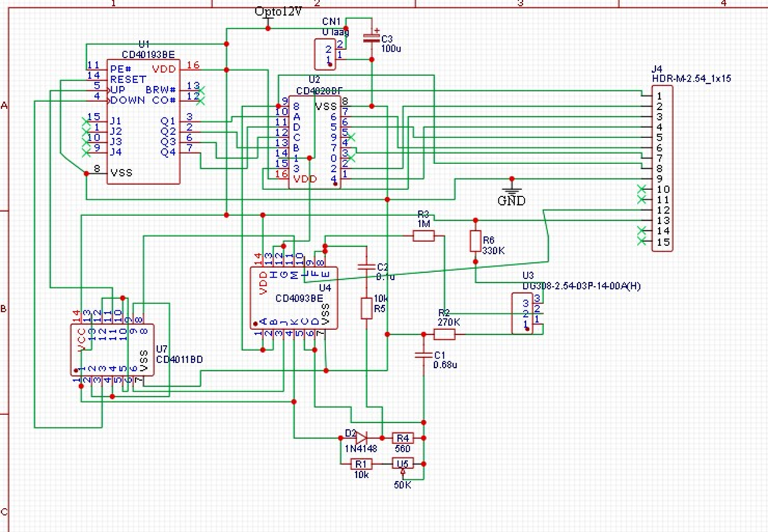This screenshot has height=532, width=768.
Task: Select resistor R6 symbol
Action: [476, 241]
